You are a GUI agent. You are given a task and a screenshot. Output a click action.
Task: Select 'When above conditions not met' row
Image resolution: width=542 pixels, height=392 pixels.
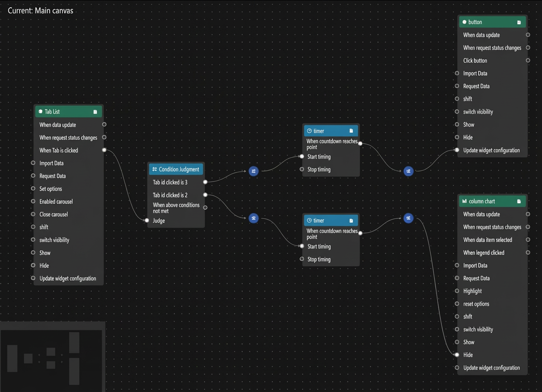[177, 208]
